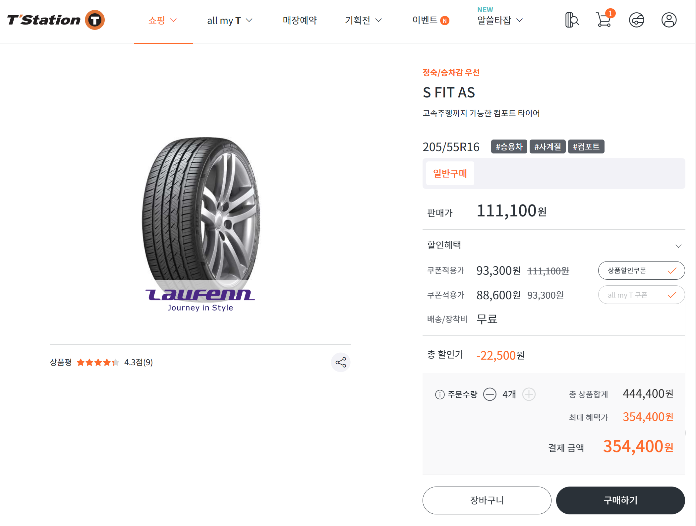Expand the 알쓸타잡 dropdown menu

(x=500, y=20)
